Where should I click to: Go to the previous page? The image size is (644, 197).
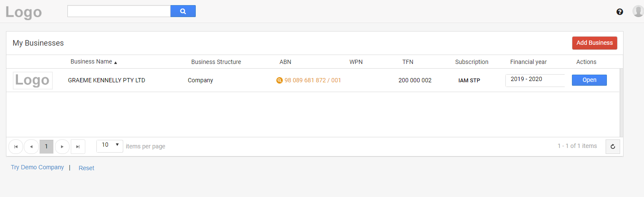tap(31, 147)
